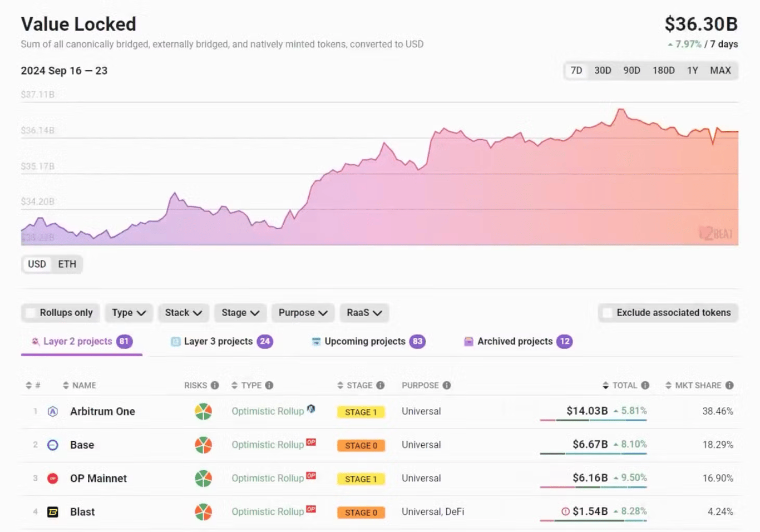The width and height of the screenshot is (760, 532).
Task: Select the 30D time range
Action: point(603,71)
